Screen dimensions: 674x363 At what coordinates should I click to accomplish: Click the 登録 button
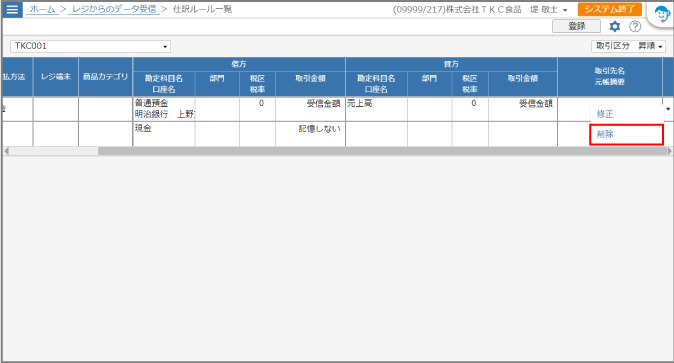pos(576,26)
